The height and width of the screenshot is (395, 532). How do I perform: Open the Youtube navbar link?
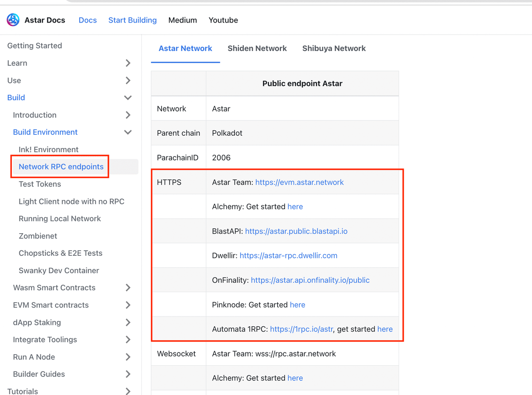[223, 20]
